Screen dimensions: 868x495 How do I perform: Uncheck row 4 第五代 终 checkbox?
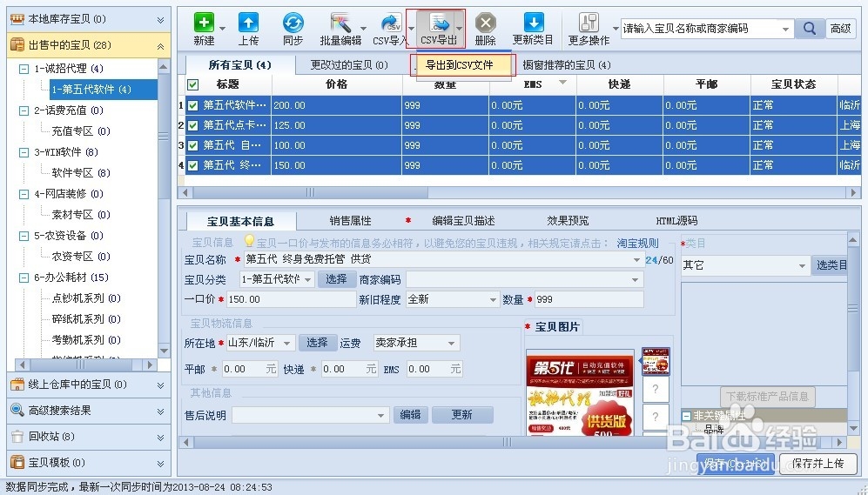coord(192,165)
